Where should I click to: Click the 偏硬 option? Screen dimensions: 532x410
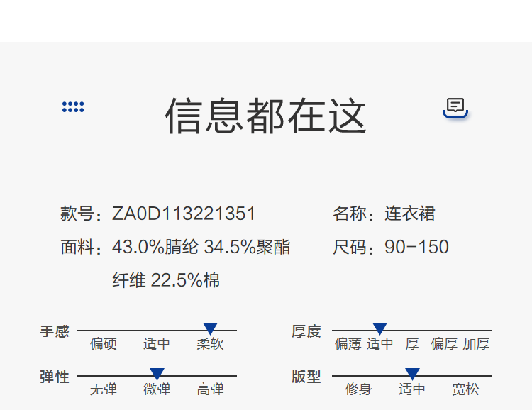[104, 344]
